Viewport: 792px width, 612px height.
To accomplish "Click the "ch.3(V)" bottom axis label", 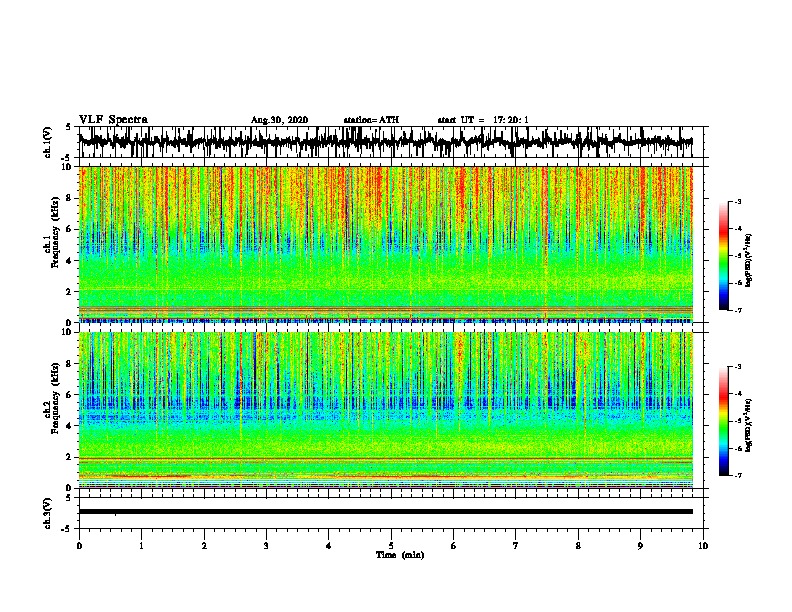I will [48, 513].
